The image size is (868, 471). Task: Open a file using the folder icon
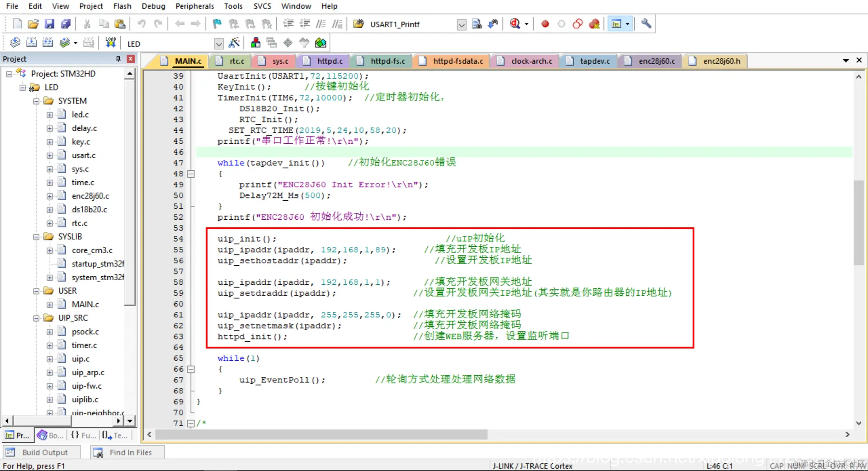click(33, 24)
